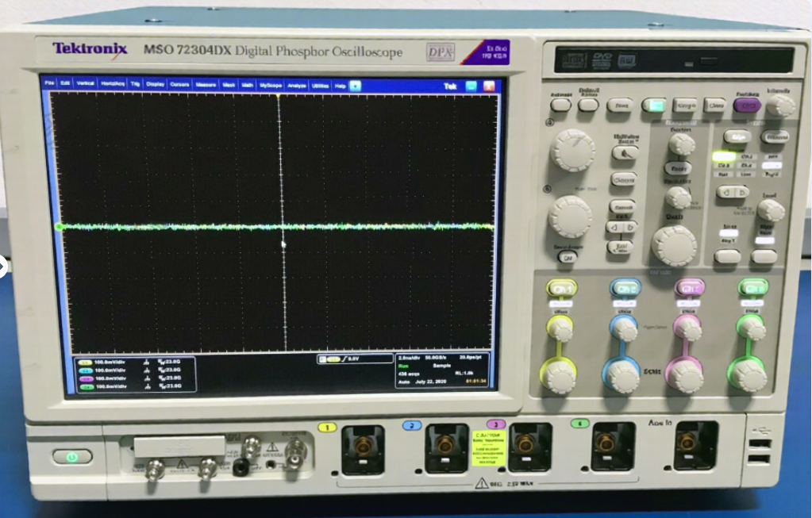812x518 pixels.
Task: Click the trigger slope icon in the trigger readout
Action: [344, 358]
